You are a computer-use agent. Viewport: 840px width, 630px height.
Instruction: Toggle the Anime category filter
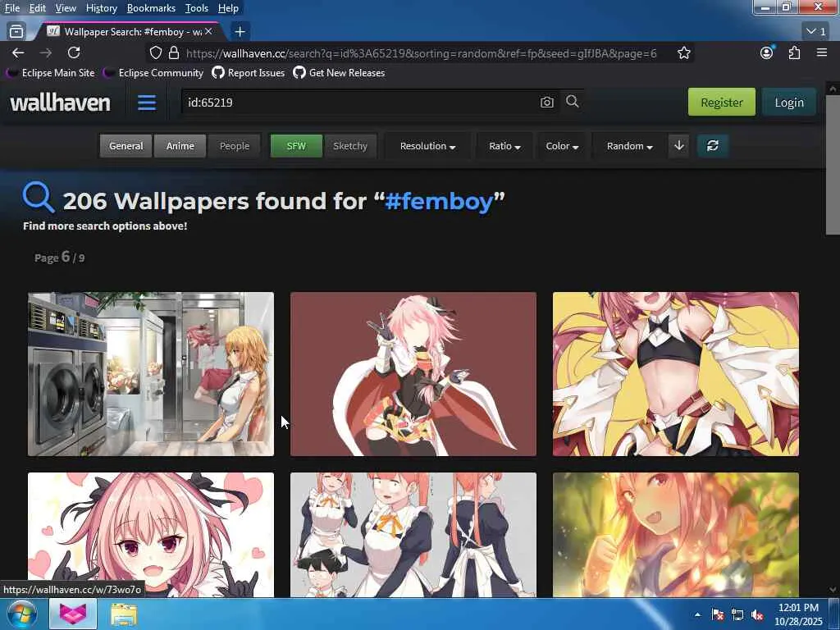point(180,146)
